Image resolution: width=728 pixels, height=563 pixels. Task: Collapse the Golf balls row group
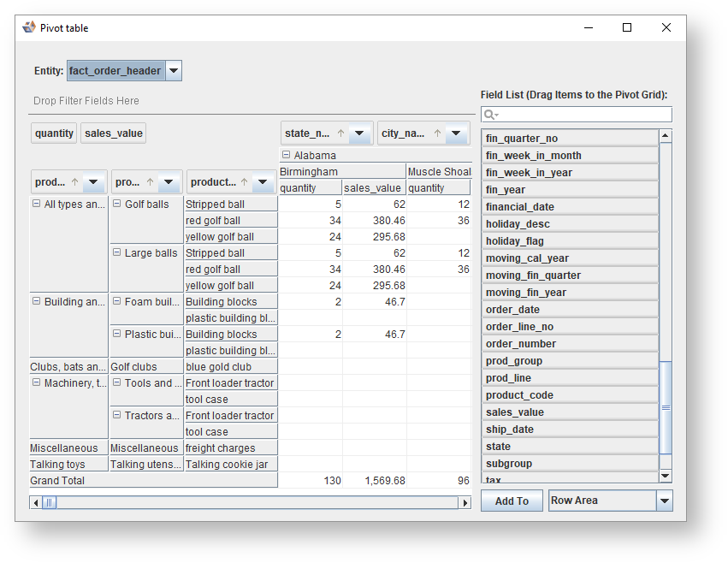[116, 204]
